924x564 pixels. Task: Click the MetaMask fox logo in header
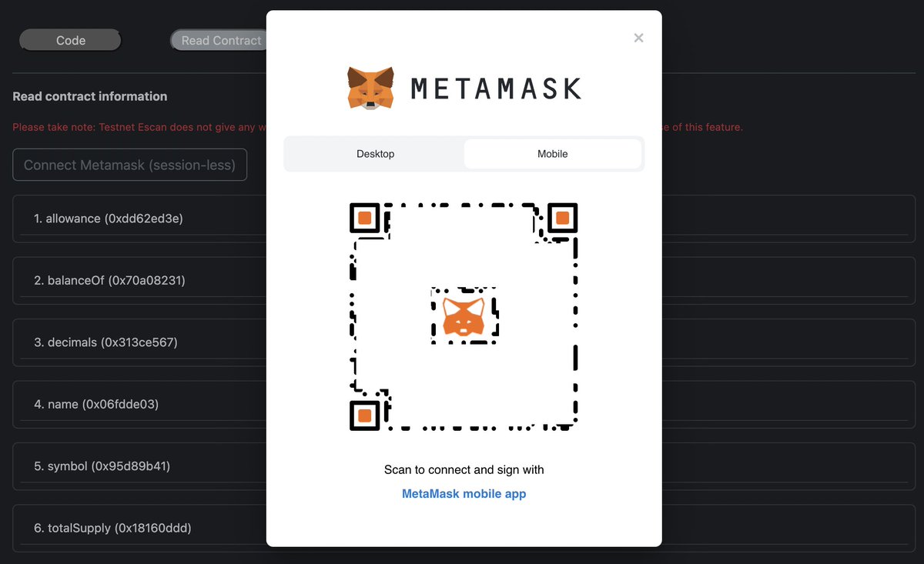(371, 88)
